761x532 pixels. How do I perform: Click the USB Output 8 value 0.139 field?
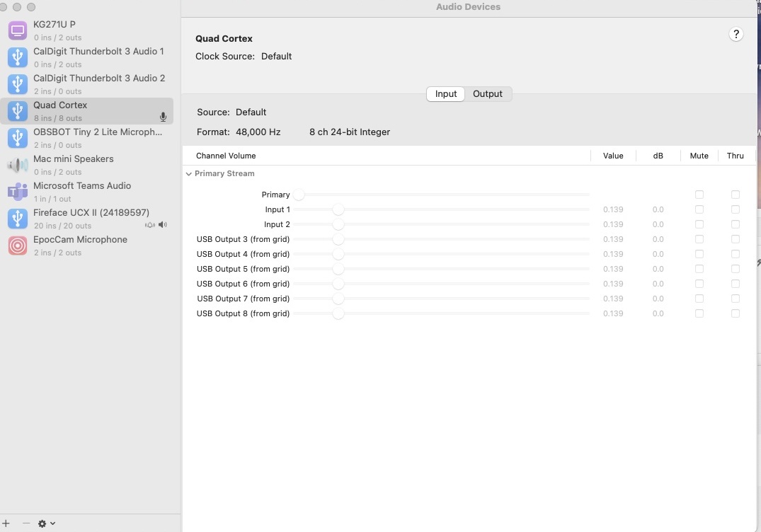pyautogui.click(x=613, y=314)
